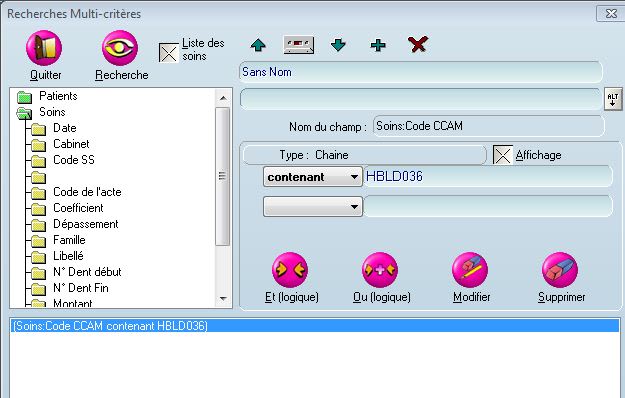Click the Nom du champ field
The width and height of the screenshot is (625, 398).
(489, 126)
